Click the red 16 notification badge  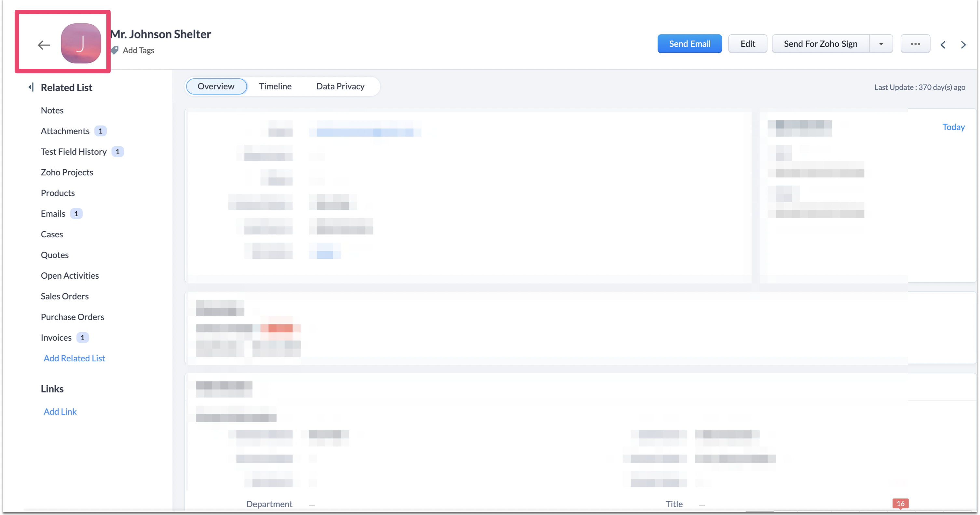pyautogui.click(x=900, y=503)
